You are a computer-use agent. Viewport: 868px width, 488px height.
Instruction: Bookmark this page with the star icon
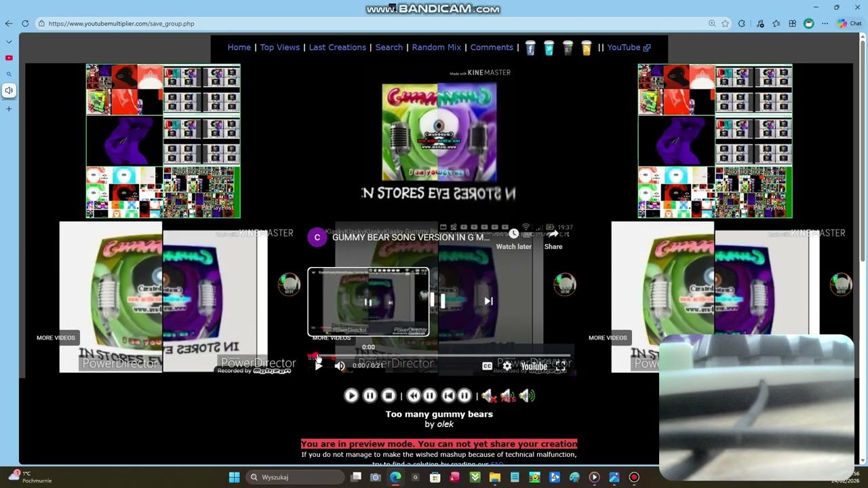click(x=725, y=24)
